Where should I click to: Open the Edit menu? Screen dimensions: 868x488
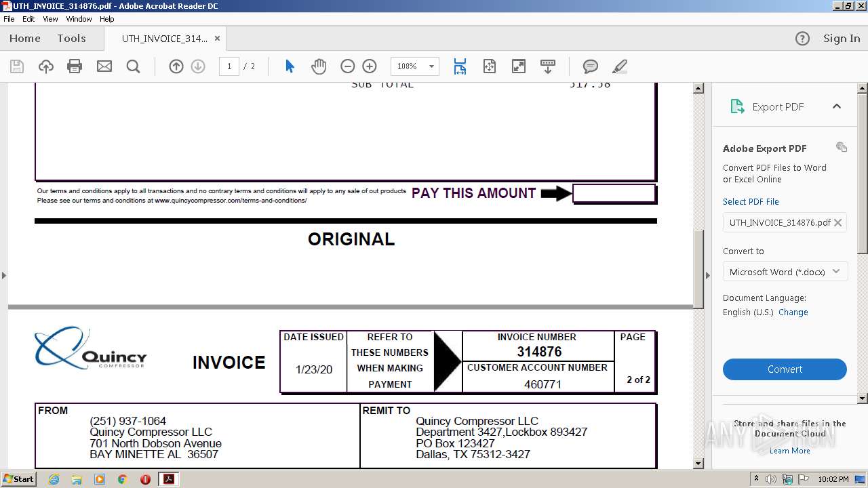point(28,19)
